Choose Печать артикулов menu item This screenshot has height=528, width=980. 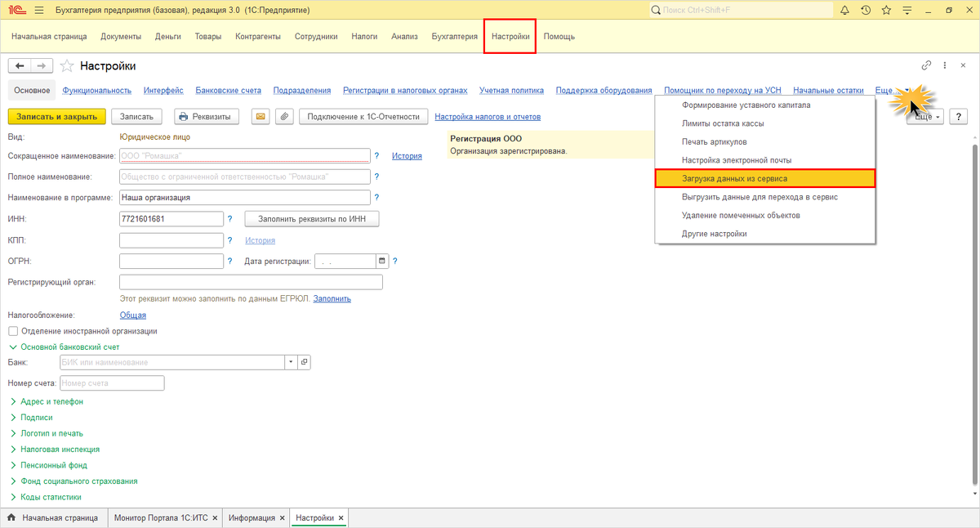click(765, 142)
